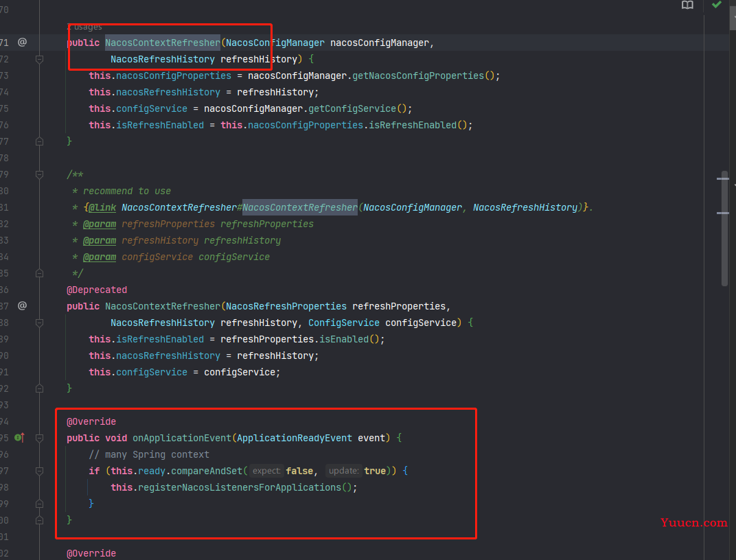Click the 'update:' parameter inlay hint
The height and width of the screenshot is (560, 736).
343,470
